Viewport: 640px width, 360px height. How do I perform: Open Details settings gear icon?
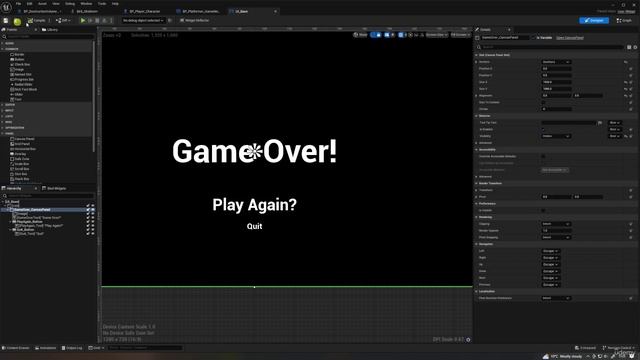pyautogui.click(x=635, y=47)
